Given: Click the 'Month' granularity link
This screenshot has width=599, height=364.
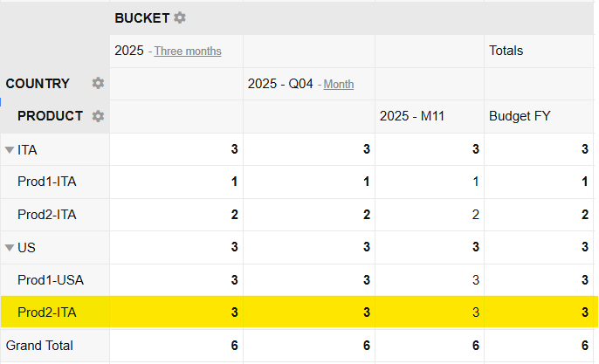Looking at the screenshot, I should (339, 85).
